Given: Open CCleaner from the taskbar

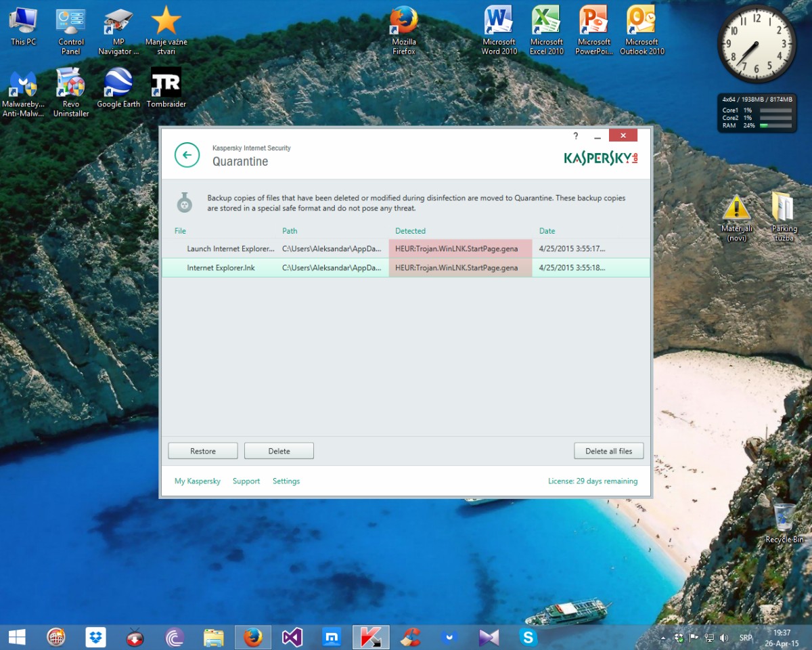Looking at the screenshot, I should (410, 637).
